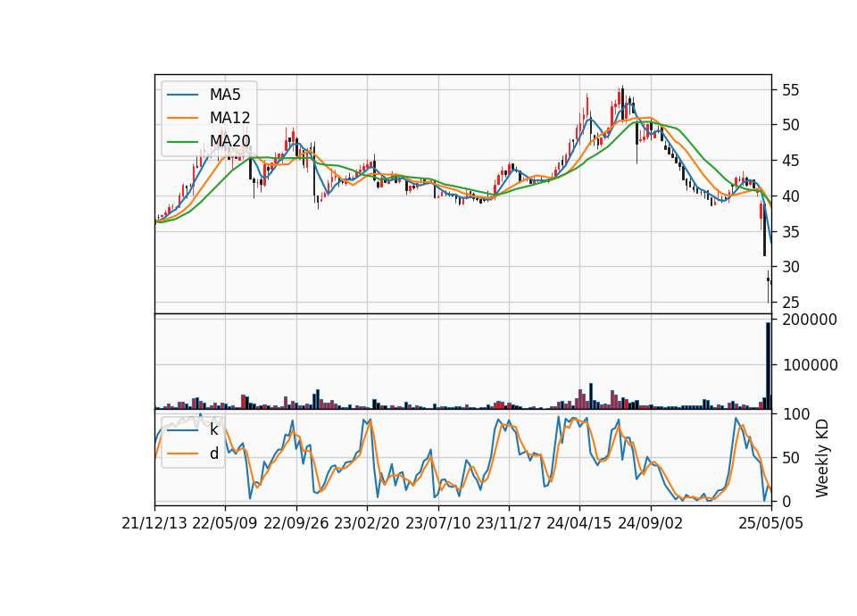Image resolution: width=857 pixels, height=616 pixels.
Task: Click the 30 price axis tick
Action: [x=790, y=267]
